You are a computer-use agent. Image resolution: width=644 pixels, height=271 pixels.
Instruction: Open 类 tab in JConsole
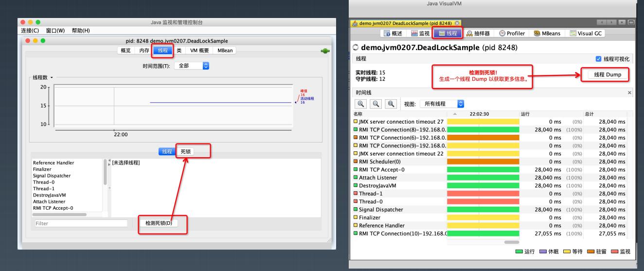[179, 50]
